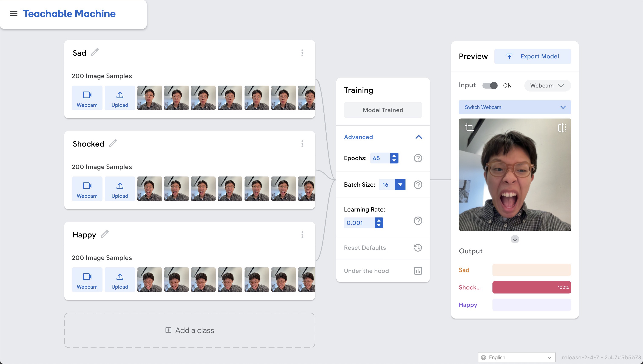Open Under the hood chart icon

418,271
